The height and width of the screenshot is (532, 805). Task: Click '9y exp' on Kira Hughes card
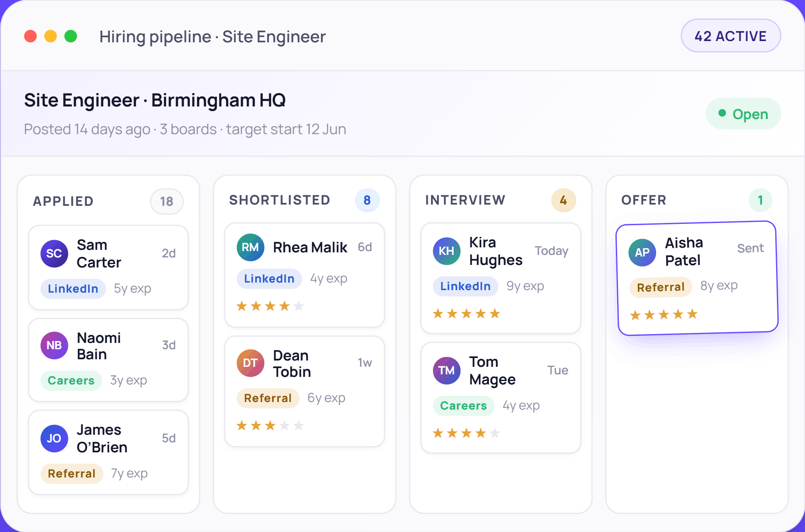coord(525,286)
